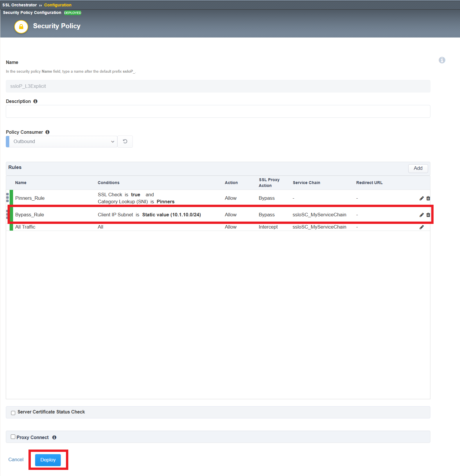Edit the Bypass_Rule with pencil icon
The width and height of the screenshot is (460, 476).
[422, 215]
